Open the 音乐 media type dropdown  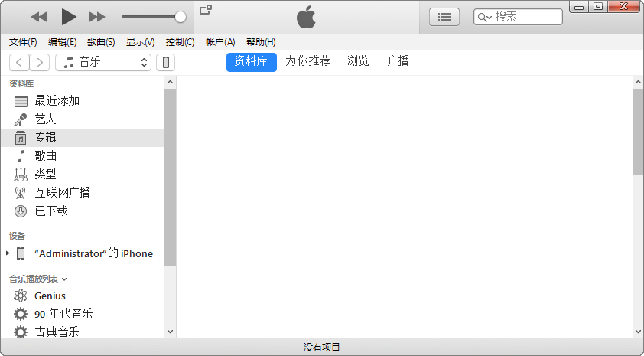pyautogui.click(x=103, y=62)
